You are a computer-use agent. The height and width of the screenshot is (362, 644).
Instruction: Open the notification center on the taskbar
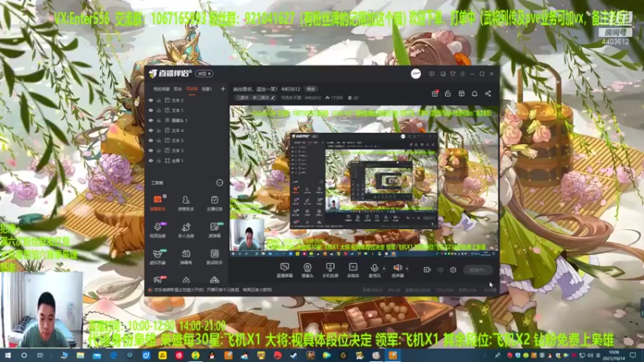click(633, 355)
